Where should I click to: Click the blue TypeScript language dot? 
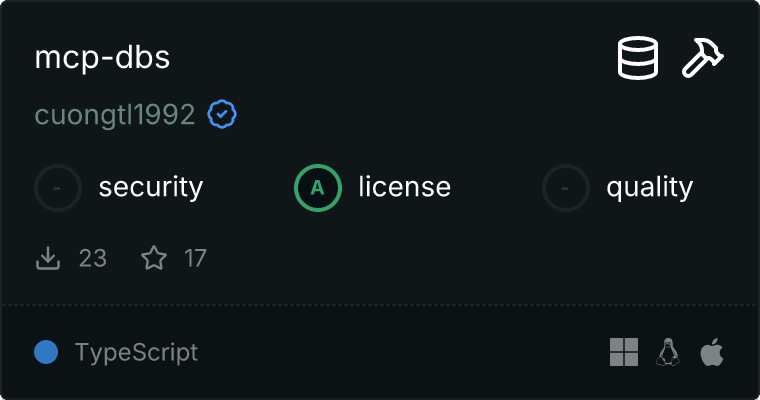[46, 352]
